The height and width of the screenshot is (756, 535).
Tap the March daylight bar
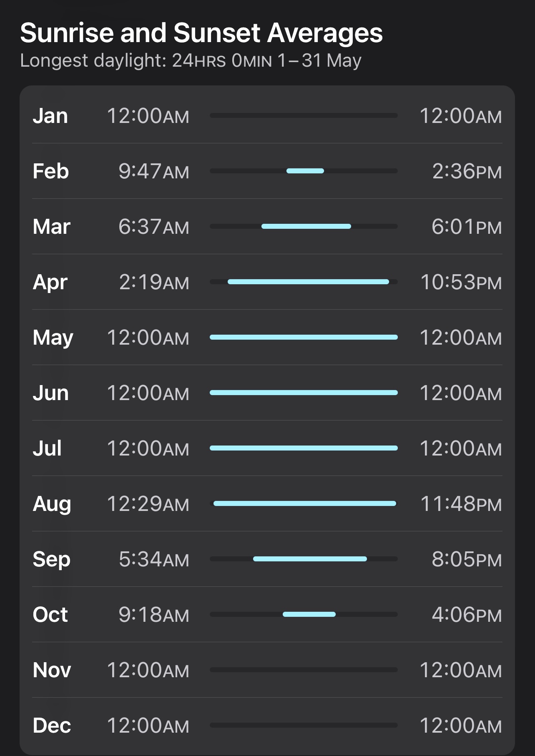[306, 226]
